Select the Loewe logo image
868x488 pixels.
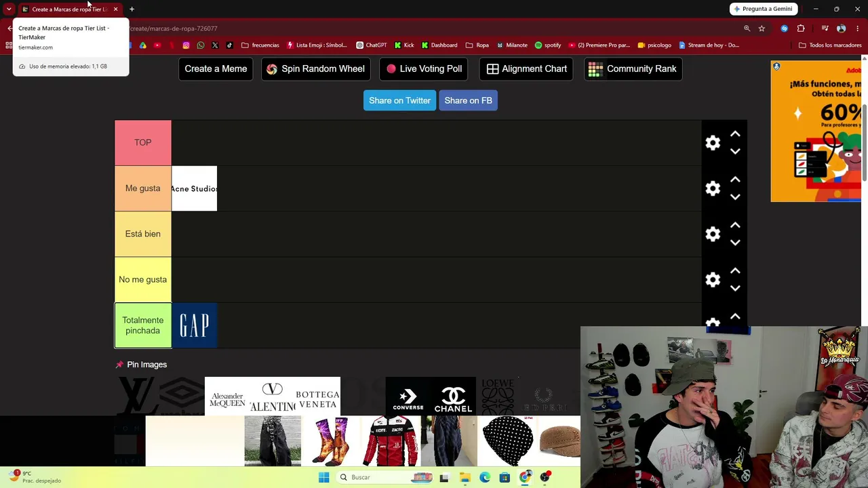pyautogui.click(x=498, y=396)
